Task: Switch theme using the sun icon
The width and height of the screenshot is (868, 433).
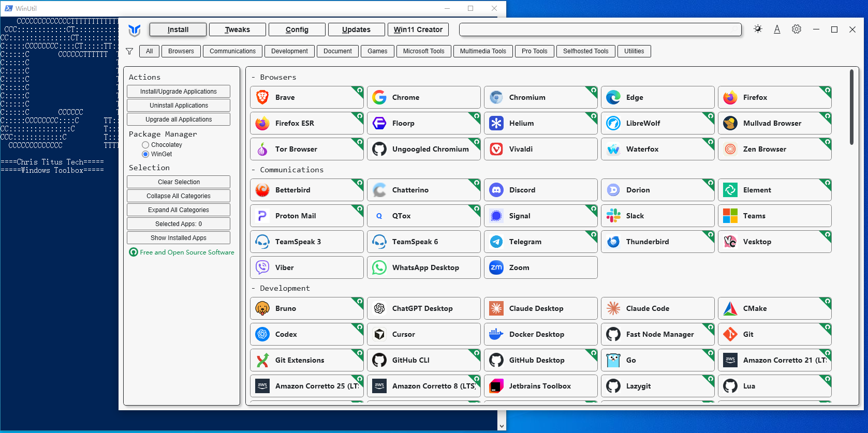Action: tap(758, 29)
